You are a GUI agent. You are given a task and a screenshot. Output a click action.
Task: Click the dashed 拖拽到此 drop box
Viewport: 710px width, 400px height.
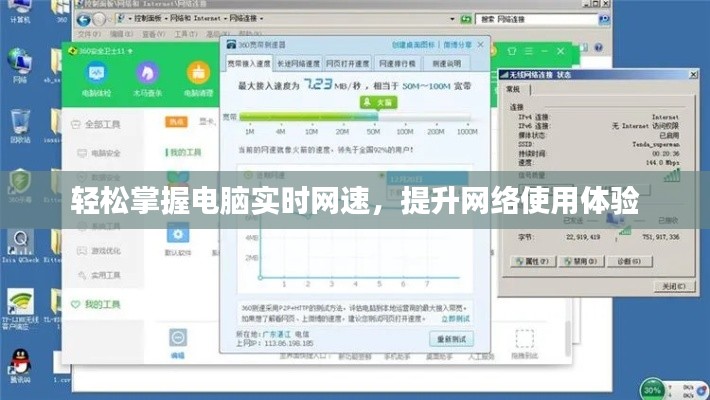[x=524, y=338]
